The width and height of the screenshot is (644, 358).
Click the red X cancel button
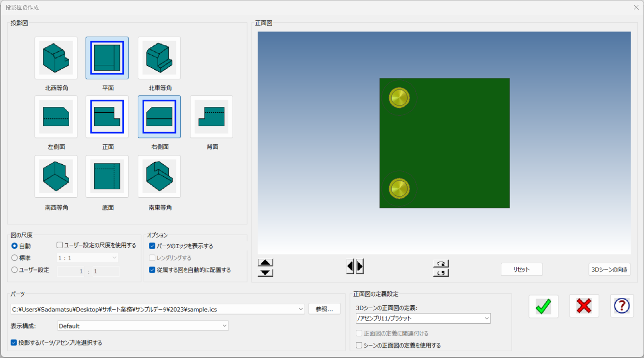[x=584, y=306]
